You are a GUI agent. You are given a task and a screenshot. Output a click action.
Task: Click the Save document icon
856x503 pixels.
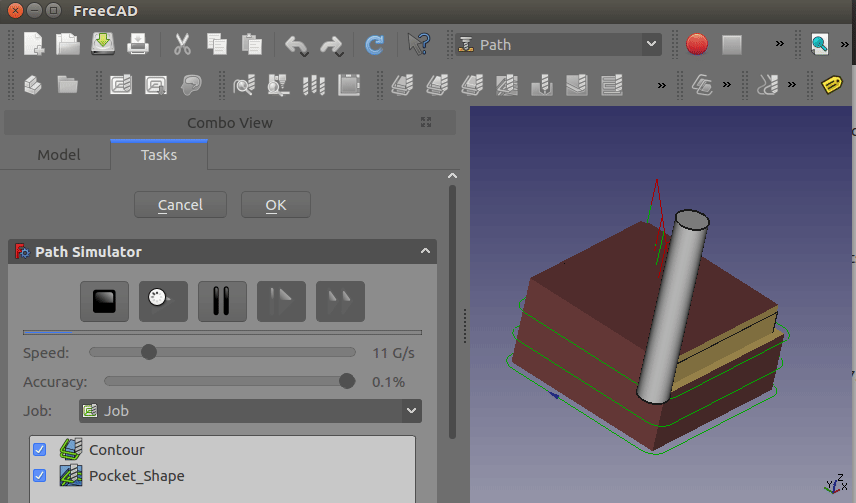(x=103, y=44)
